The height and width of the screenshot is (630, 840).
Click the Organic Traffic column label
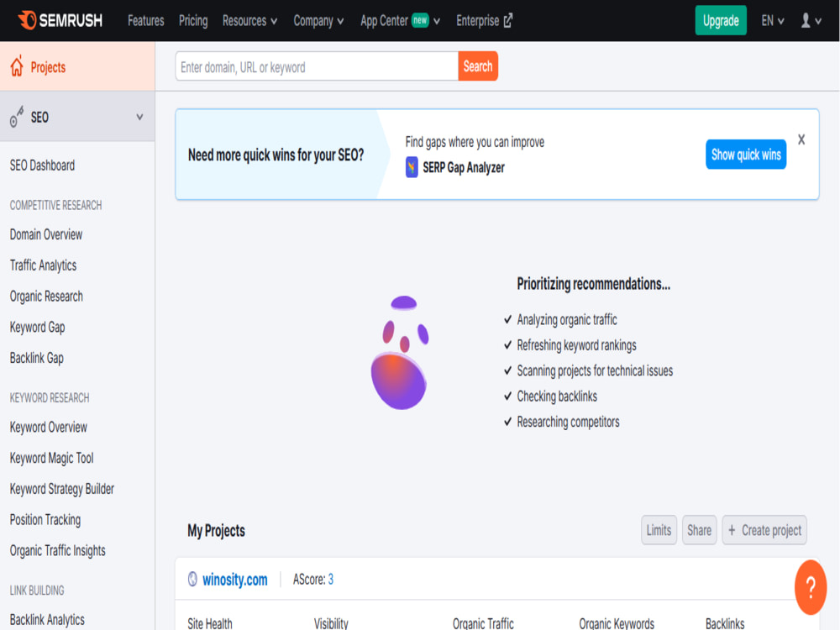point(483,623)
